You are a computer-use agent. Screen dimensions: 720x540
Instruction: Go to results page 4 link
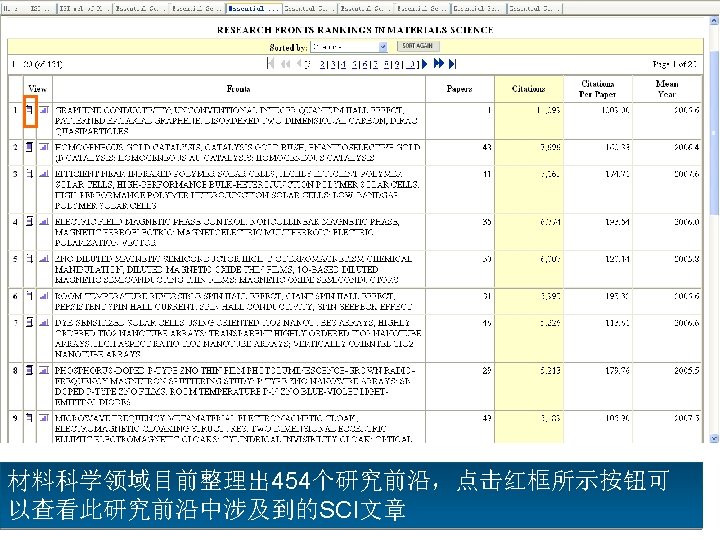(x=343, y=64)
